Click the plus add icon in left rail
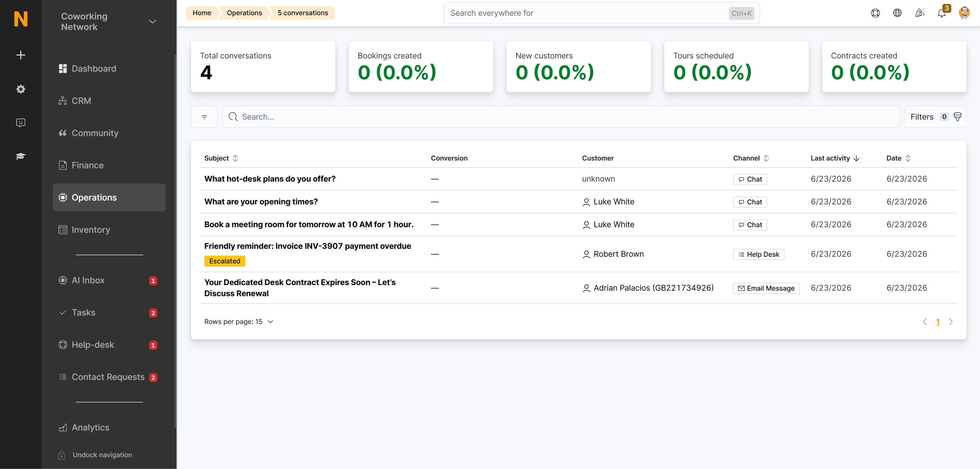The width and height of the screenshot is (980, 469). pyautogui.click(x=21, y=55)
